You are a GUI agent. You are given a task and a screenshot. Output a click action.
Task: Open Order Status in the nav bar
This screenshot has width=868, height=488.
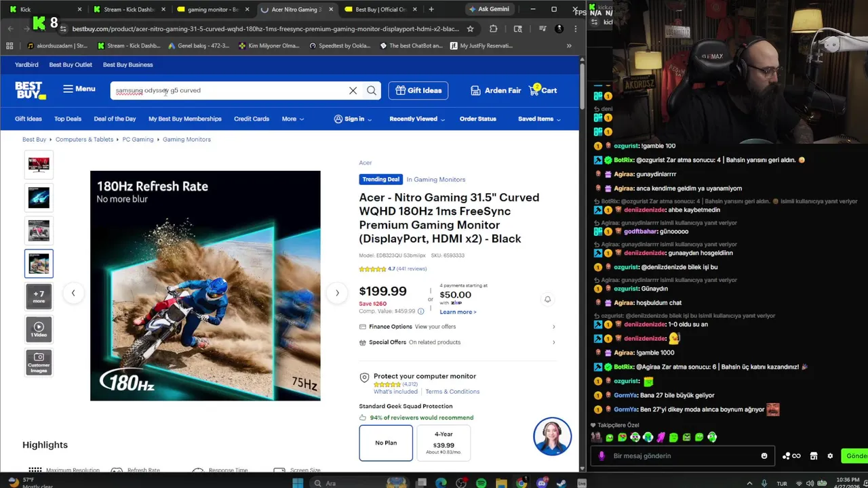point(478,119)
